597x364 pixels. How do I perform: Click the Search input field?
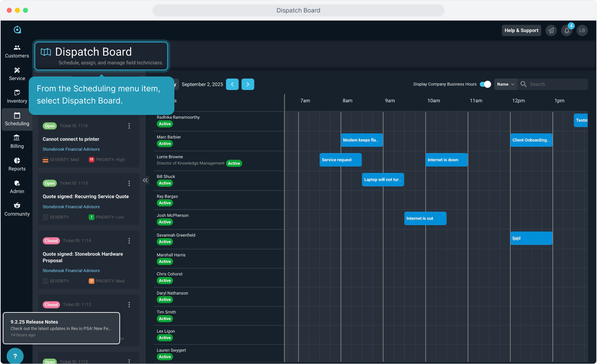(557, 84)
